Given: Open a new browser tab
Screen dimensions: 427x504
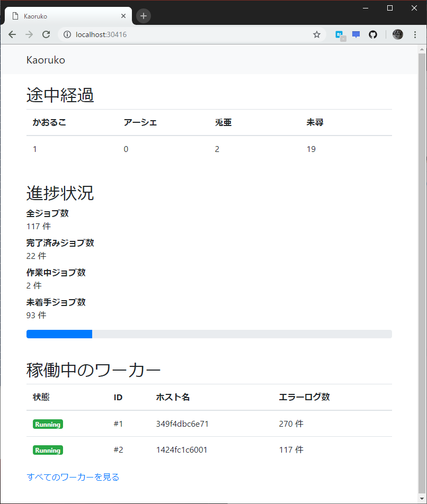Looking at the screenshot, I should (x=144, y=16).
